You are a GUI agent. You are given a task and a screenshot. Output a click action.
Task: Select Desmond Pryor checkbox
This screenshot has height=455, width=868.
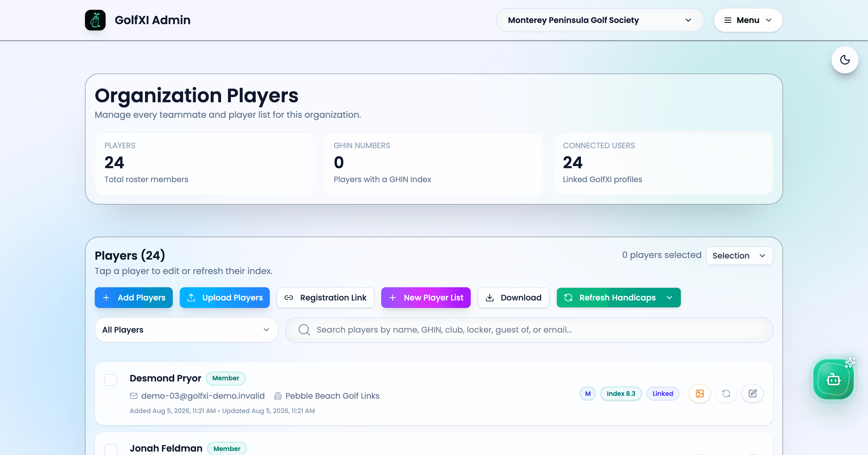click(x=111, y=380)
